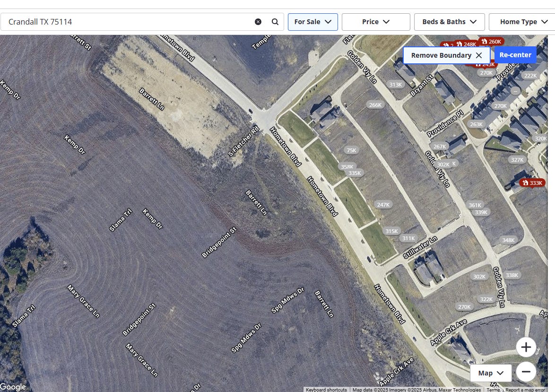
Task: Open the map Terms link
Action: click(493, 390)
